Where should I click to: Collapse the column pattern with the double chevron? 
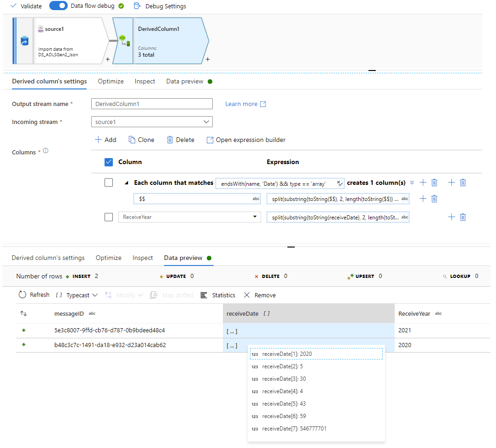pyautogui.click(x=411, y=183)
